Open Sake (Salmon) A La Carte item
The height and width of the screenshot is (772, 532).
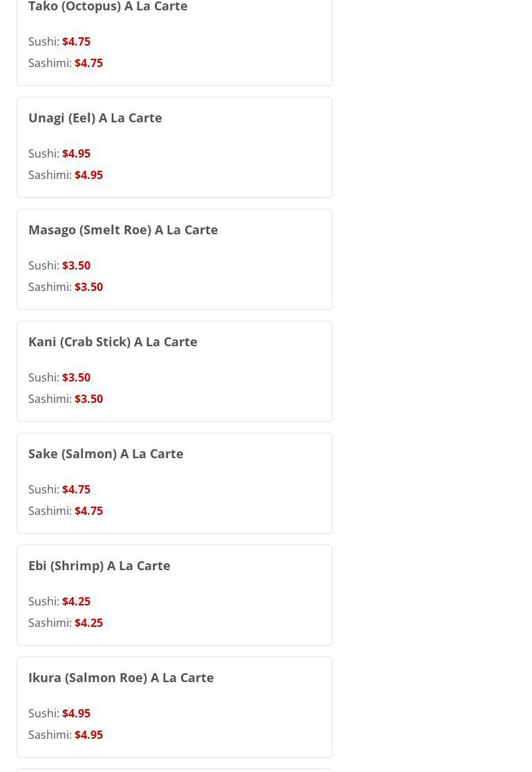click(x=106, y=453)
